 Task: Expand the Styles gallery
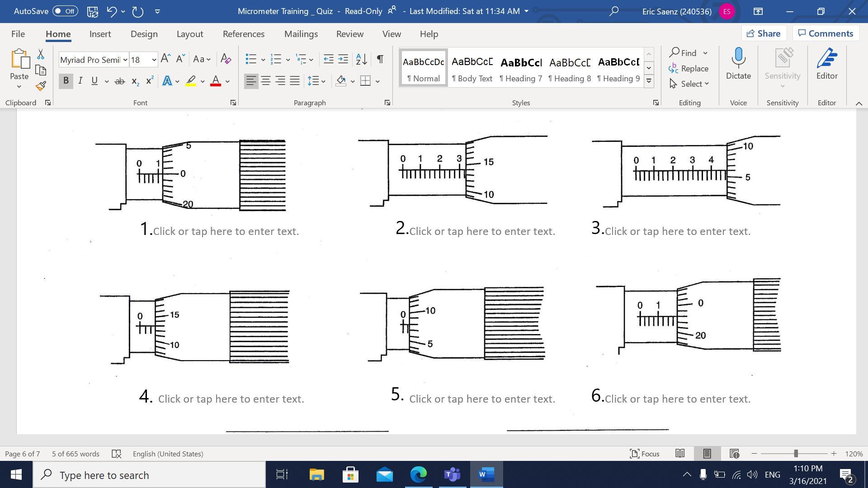649,81
